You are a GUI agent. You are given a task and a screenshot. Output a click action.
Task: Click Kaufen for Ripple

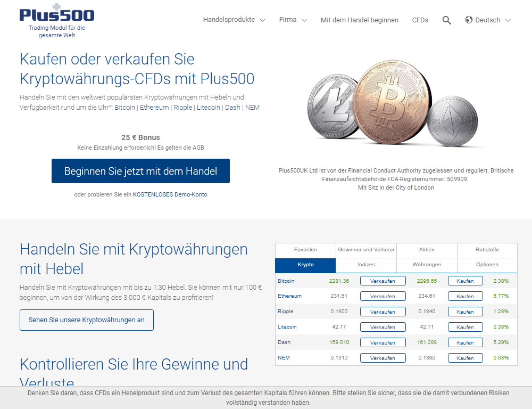(465, 312)
